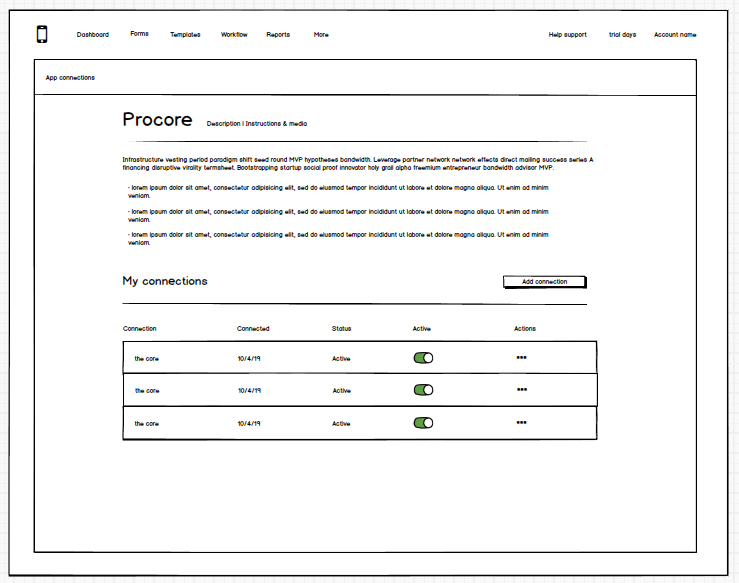
Task: Open actions ellipsis for third connection row
Action: (521, 423)
